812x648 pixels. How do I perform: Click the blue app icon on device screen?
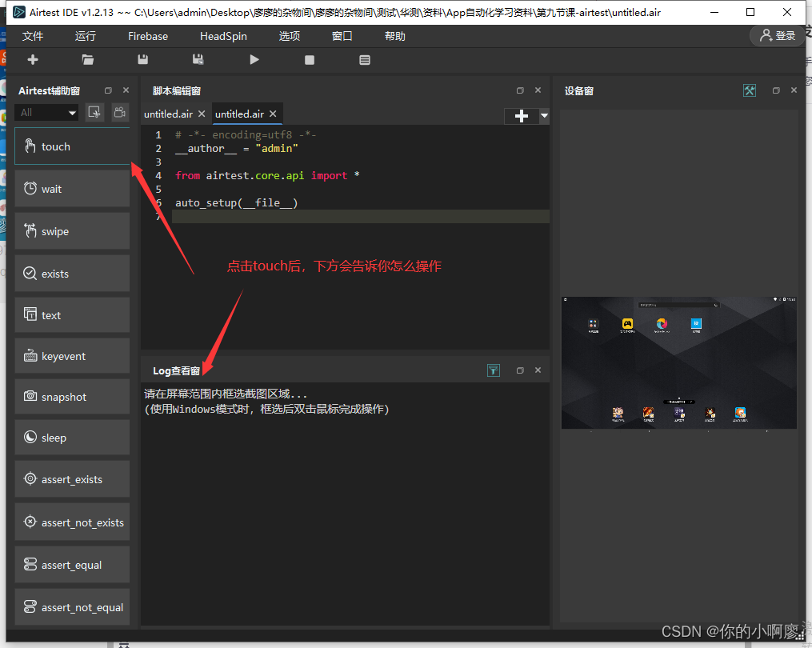(696, 323)
